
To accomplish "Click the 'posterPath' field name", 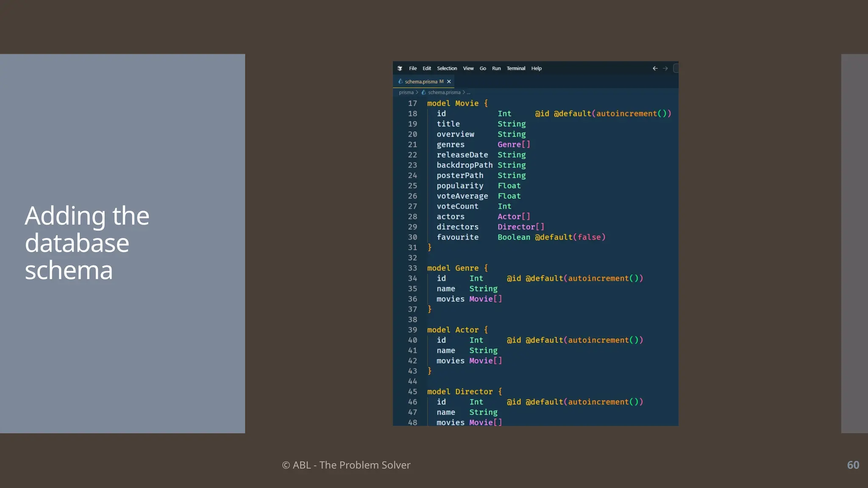I will coord(460,175).
